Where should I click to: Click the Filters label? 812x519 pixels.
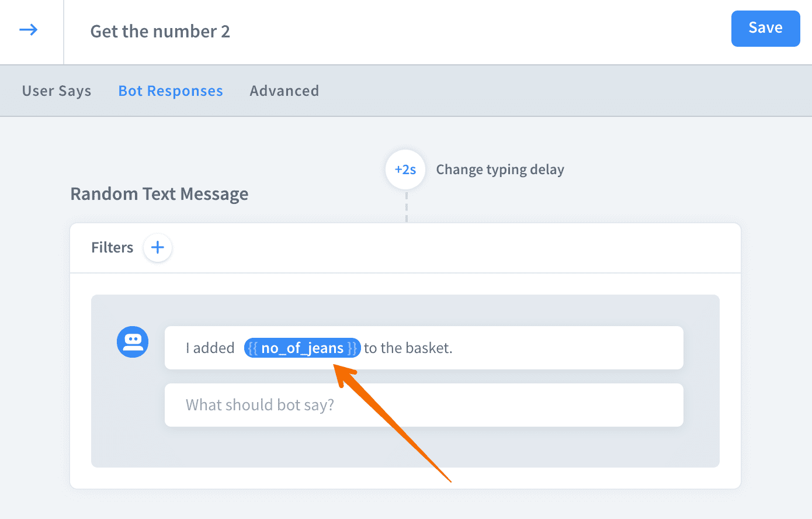coord(112,248)
